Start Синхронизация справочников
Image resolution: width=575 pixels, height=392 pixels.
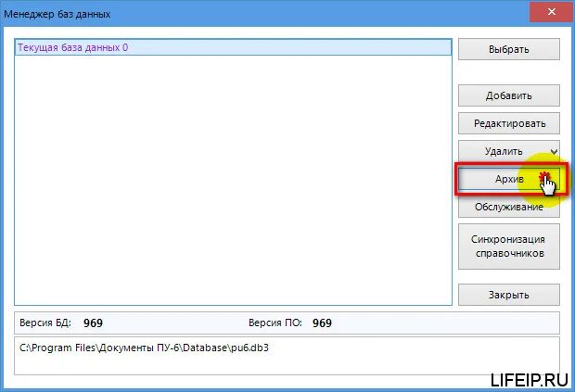pos(508,247)
